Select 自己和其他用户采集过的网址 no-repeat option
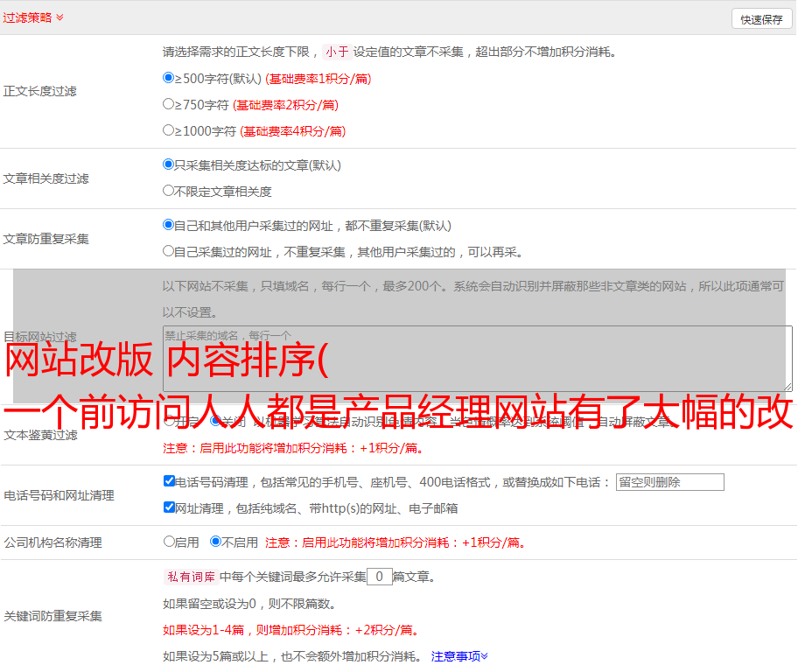The width and height of the screenshot is (798, 672). pyautogui.click(x=169, y=225)
